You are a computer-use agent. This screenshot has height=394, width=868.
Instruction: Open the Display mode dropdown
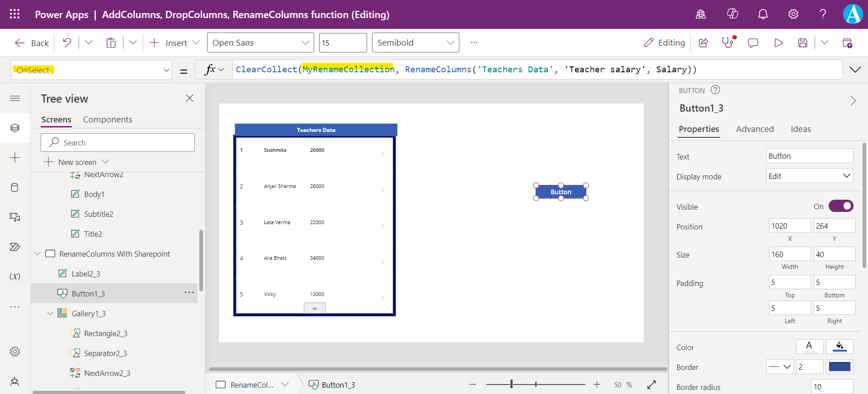click(x=809, y=176)
